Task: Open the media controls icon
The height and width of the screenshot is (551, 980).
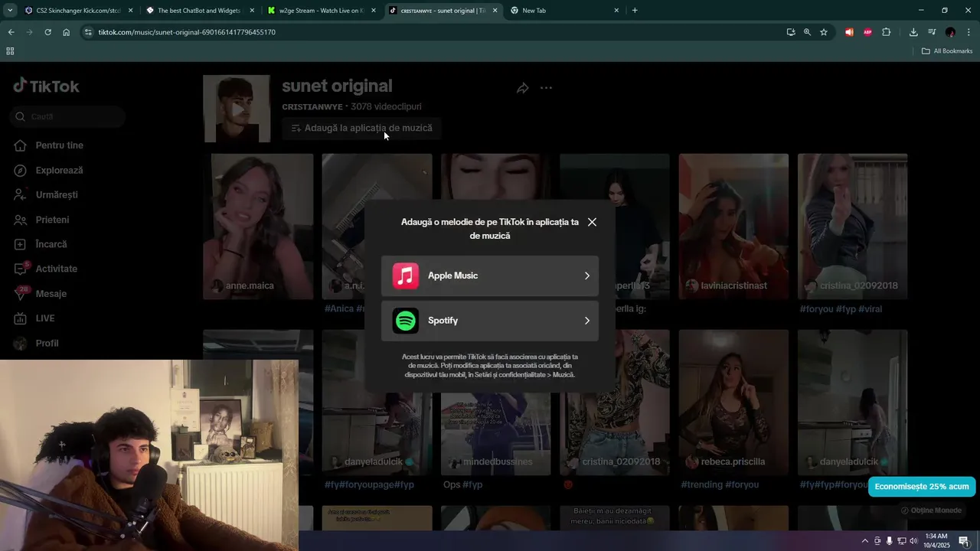Action: coord(932,32)
